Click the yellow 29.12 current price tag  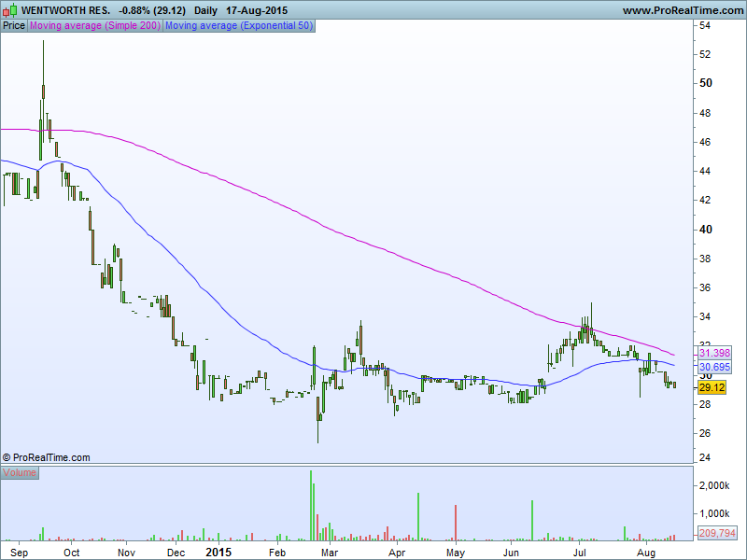tap(712, 386)
